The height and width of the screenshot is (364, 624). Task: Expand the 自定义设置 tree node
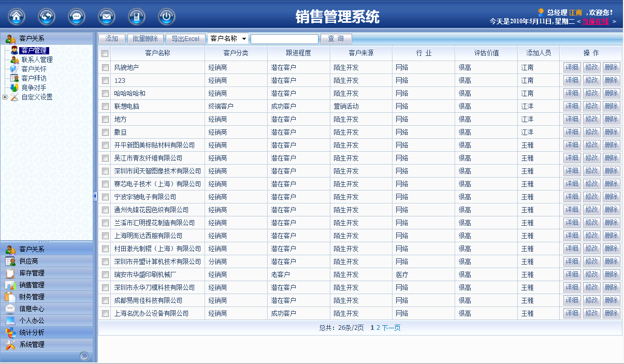pos(5,97)
